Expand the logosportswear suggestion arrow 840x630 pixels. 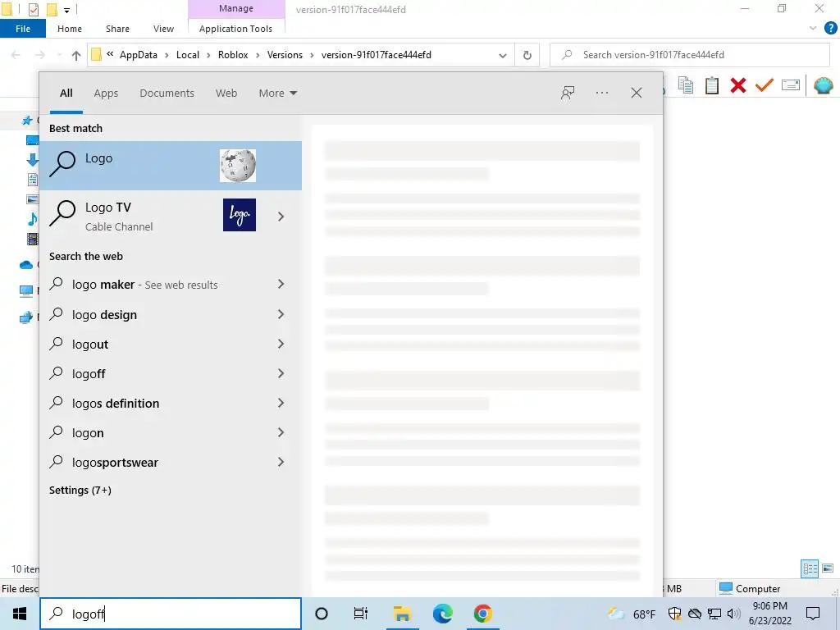click(x=281, y=462)
